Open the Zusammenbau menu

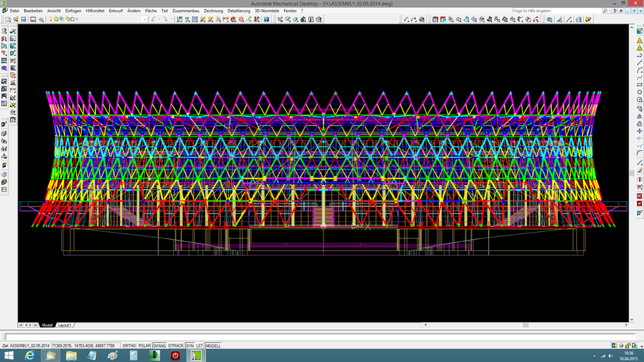click(185, 11)
